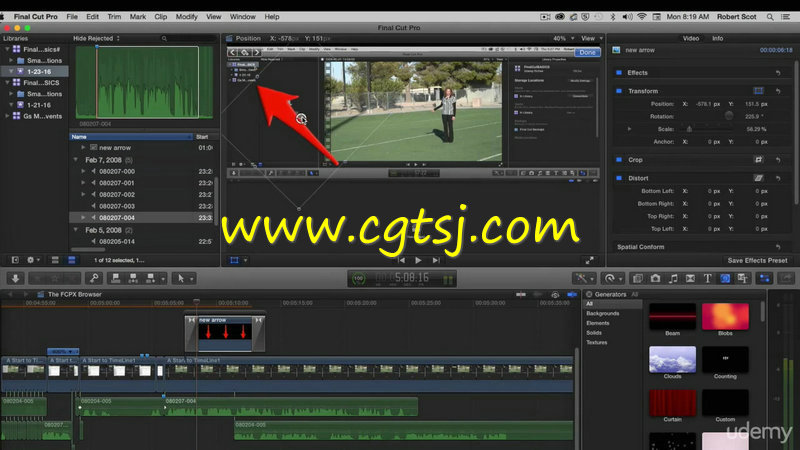Toggle the Effects enable checkbox

[x=619, y=73]
